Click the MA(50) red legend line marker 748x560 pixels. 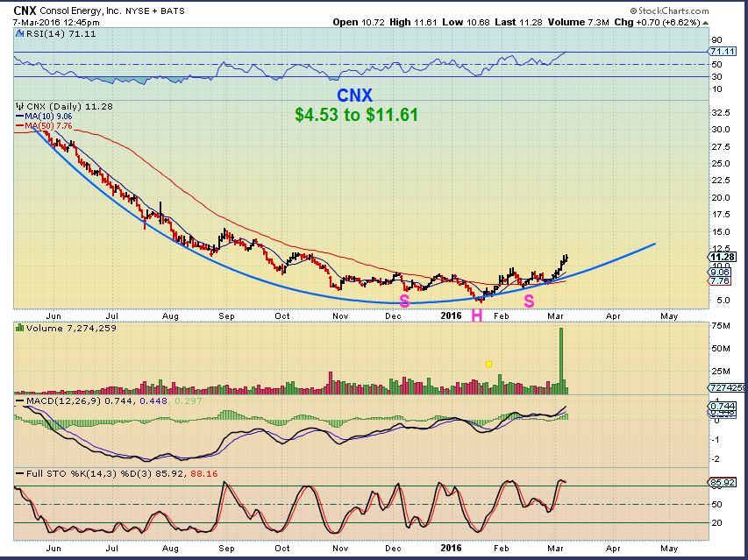coord(19,126)
